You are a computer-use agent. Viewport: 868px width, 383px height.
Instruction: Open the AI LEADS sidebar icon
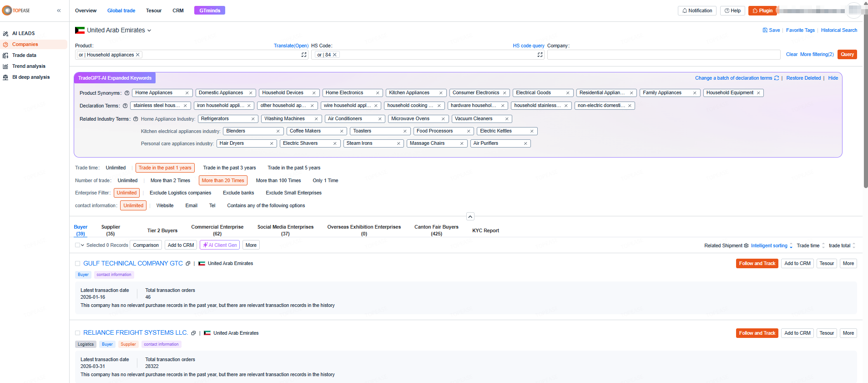click(5, 34)
